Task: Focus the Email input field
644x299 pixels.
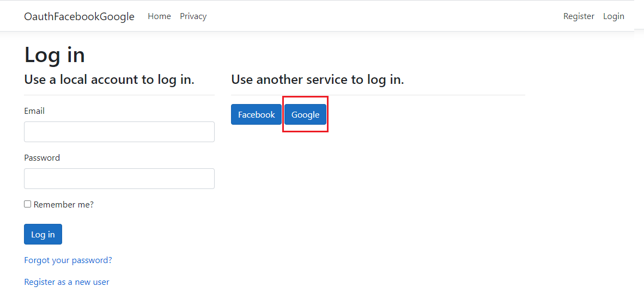Action: (119, 132)
